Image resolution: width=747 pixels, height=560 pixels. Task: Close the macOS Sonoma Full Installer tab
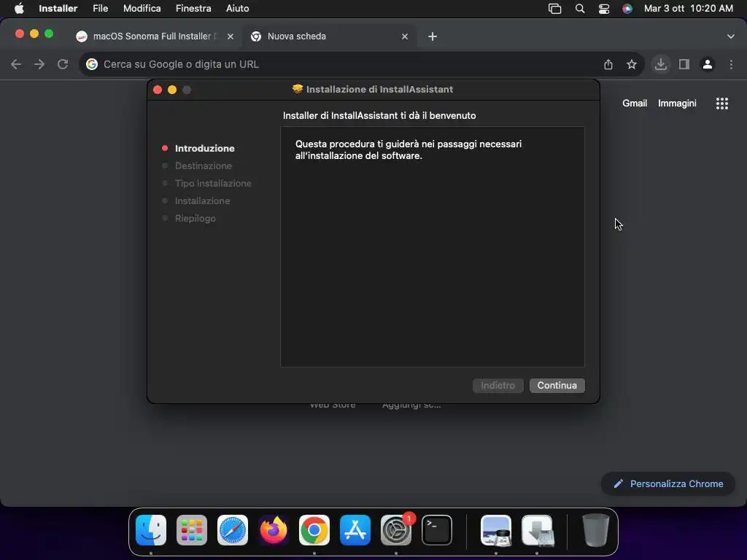click(x=230, y=36)
